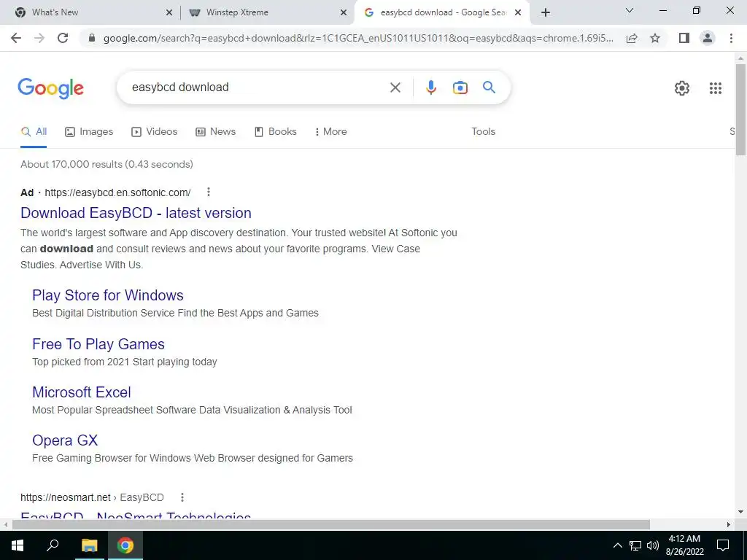Go to Google homepage via logo

[x=50, y=88]
